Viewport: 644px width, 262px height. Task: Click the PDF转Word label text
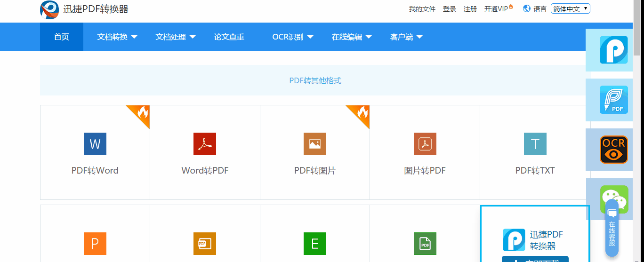point(95,171)
